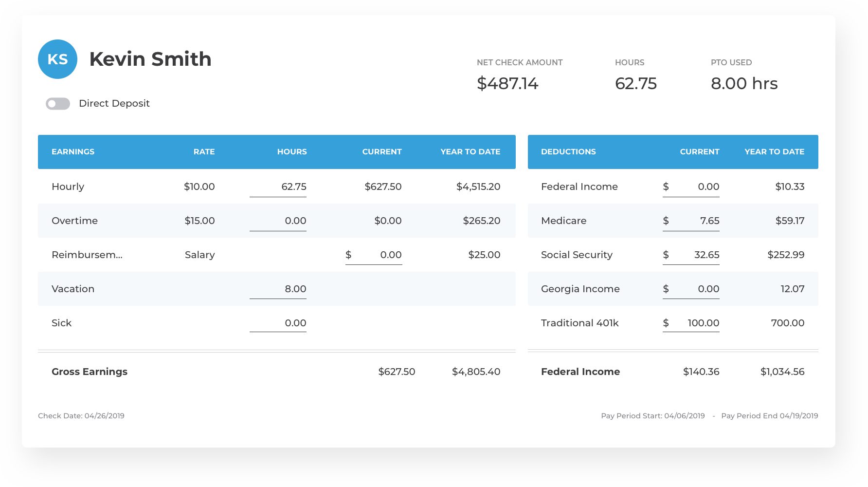Edit Federal Income current deduction field
Image resolution: width=868 pixels, height=487 pixels.
pyautogui.click(x=691, y=187)
